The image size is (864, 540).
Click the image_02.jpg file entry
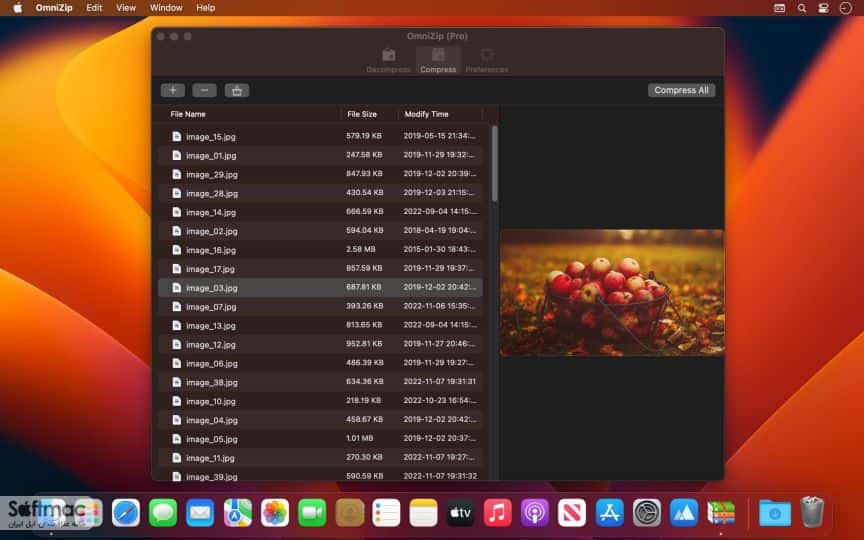[320, 231]
